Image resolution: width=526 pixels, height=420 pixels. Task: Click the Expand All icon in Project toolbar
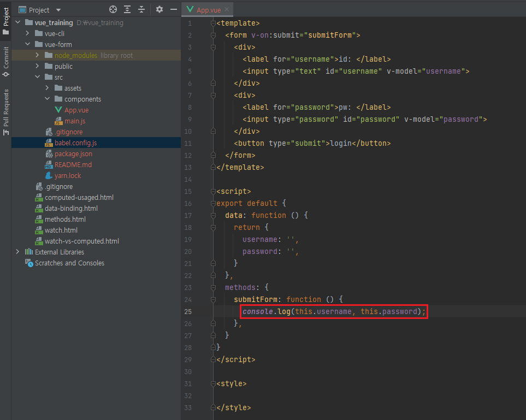coord(127,9)
